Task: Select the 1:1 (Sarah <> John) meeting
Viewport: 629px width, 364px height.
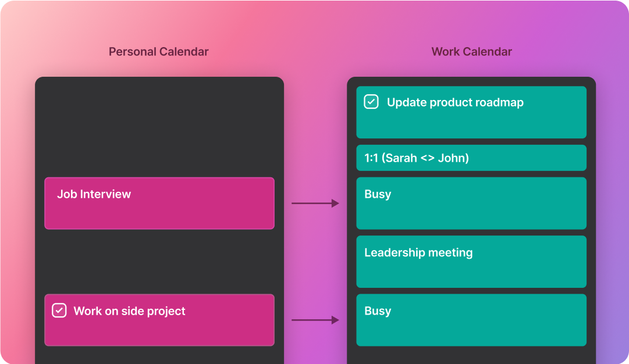Action: click(471, 158)
